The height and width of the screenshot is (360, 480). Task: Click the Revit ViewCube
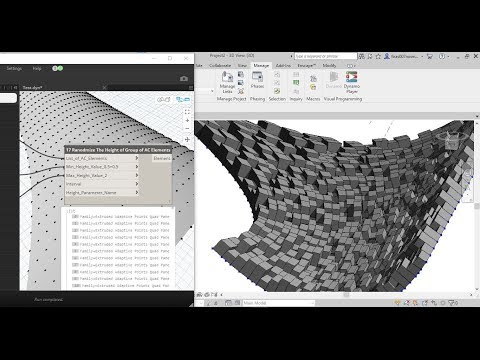click(452, 141)
